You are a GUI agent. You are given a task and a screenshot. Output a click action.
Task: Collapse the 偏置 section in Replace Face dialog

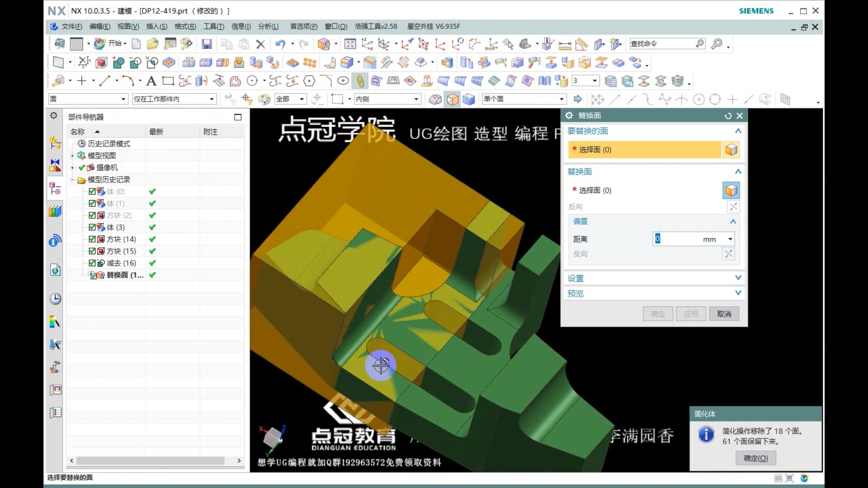pyautogui.click(x=733, y=221)
